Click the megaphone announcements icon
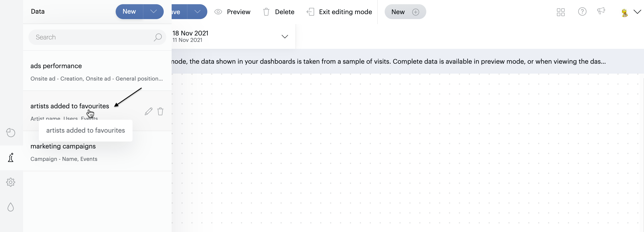The width and height of the screenshot is (644, 232). point(601,11)
